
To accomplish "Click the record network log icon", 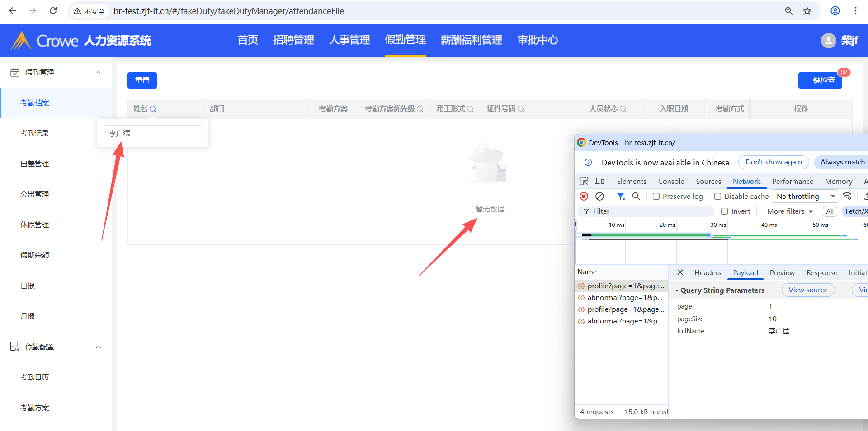I will (x=584, y=196).
